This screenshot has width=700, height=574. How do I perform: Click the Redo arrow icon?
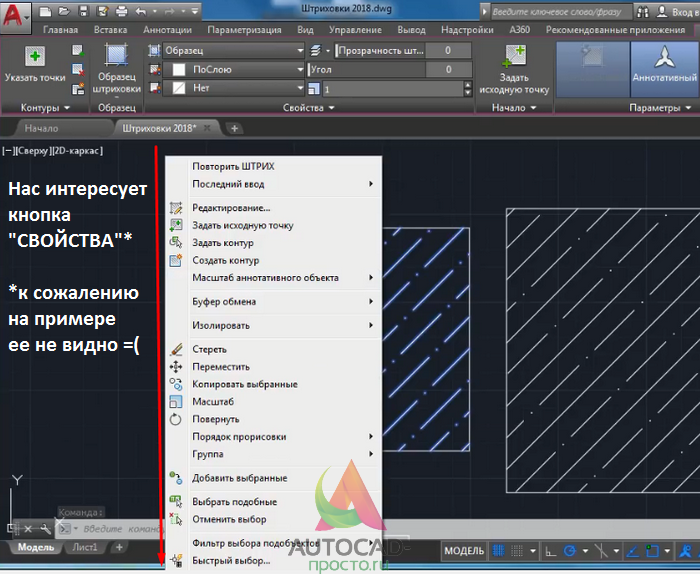(171, 11)
